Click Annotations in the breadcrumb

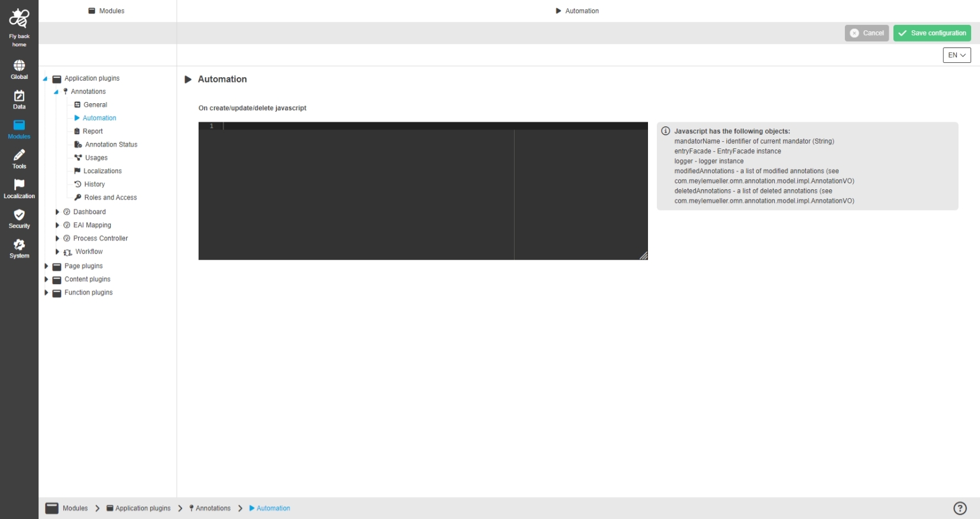pyautogui.click(x=213, y=508)
